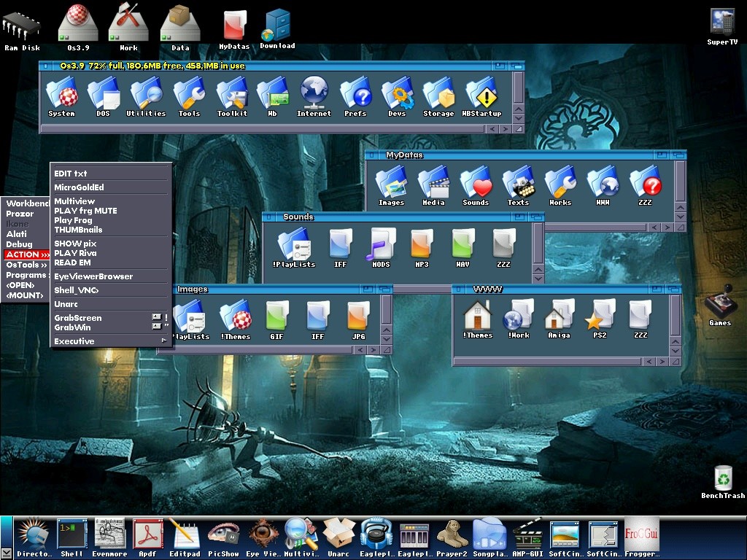
Task: Open the Toolkit folder icon
Action: coord(232,97)
